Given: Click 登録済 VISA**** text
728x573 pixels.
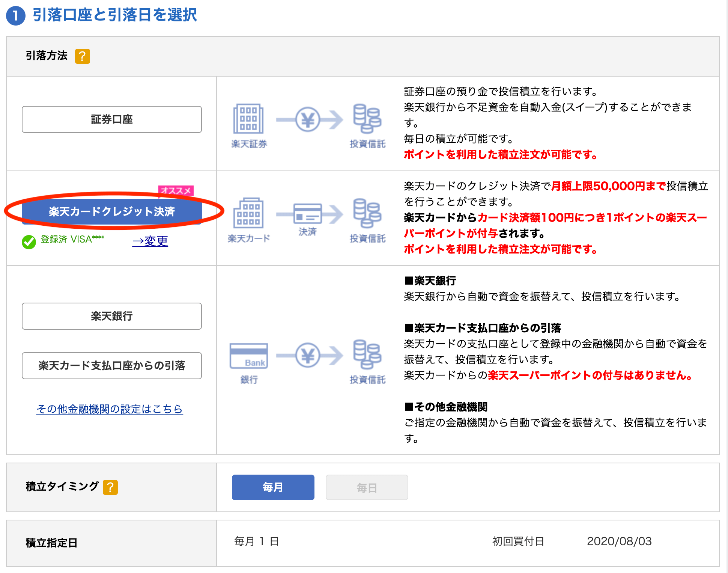Looking at the screenshot, I should [72, 239].
